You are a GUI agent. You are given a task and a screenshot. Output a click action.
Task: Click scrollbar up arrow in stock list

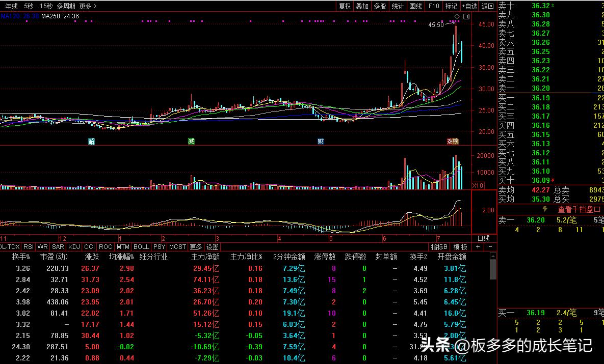(x=493, y=256)
